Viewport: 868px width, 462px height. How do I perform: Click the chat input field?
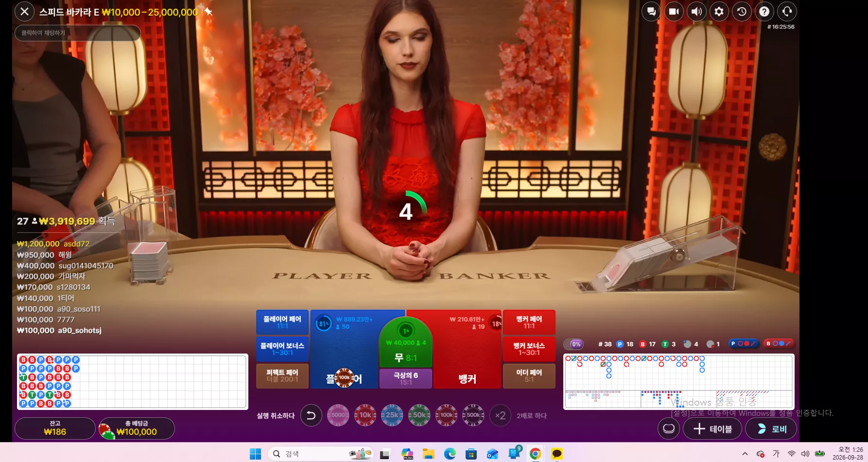78,33
